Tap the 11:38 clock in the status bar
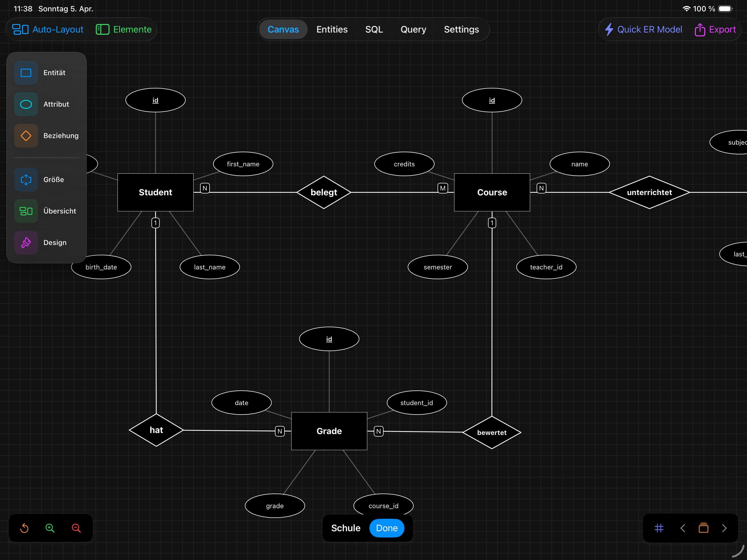The image size is (747, 560). (x=23, y=9)
